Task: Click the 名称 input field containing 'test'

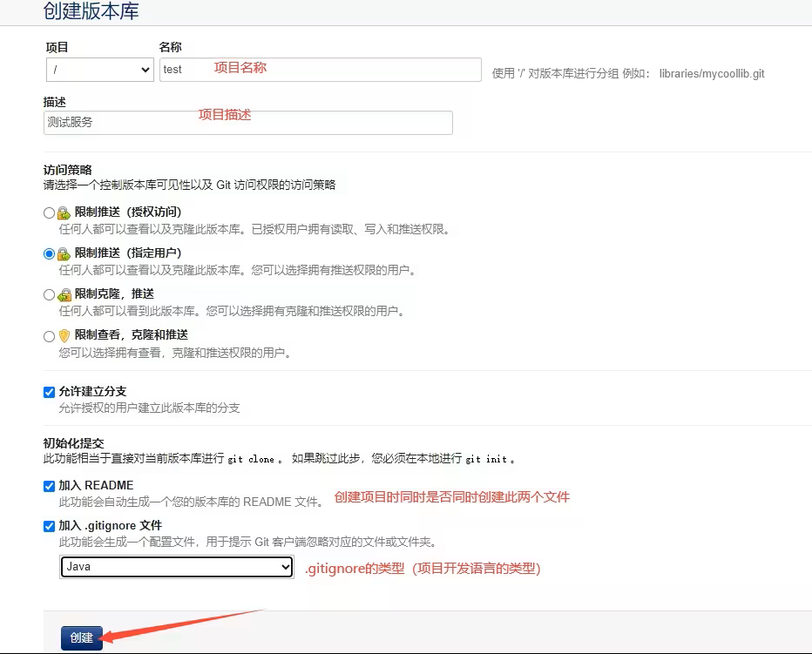Action: point(320,70)
